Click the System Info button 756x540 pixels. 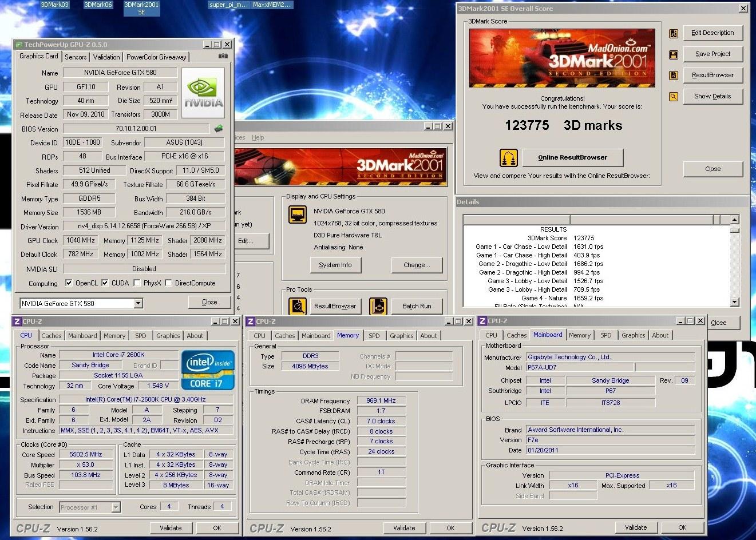pyautogui.click(x=335, y=265)
